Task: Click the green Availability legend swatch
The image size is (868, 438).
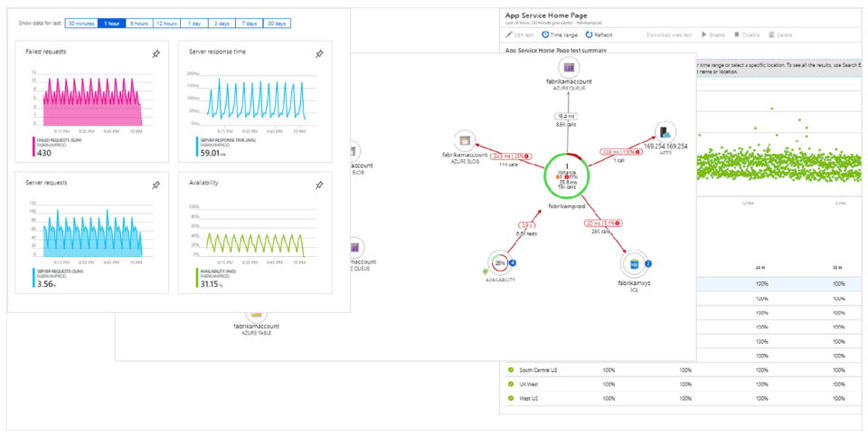Action: tap(196, 278)
